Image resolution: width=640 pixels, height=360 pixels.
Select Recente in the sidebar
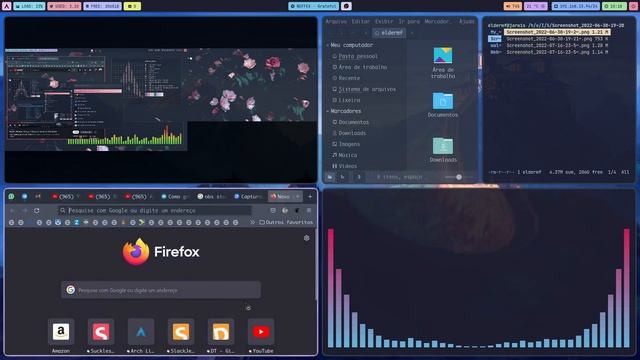(346, 78)
